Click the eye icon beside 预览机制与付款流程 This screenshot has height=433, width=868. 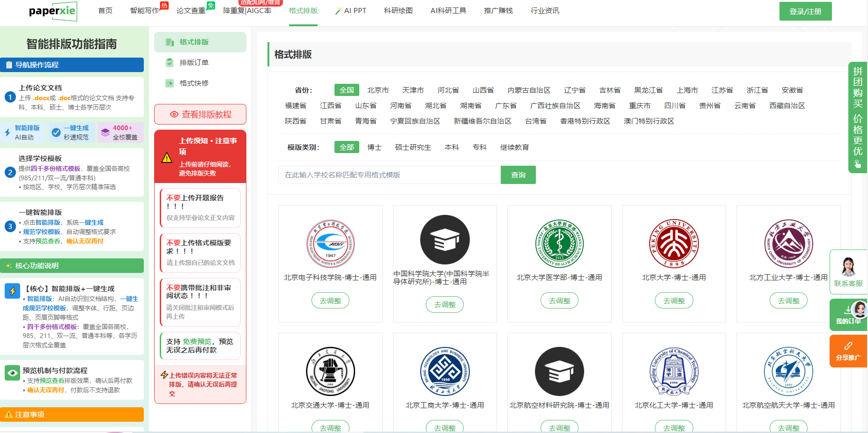[13, 373]
